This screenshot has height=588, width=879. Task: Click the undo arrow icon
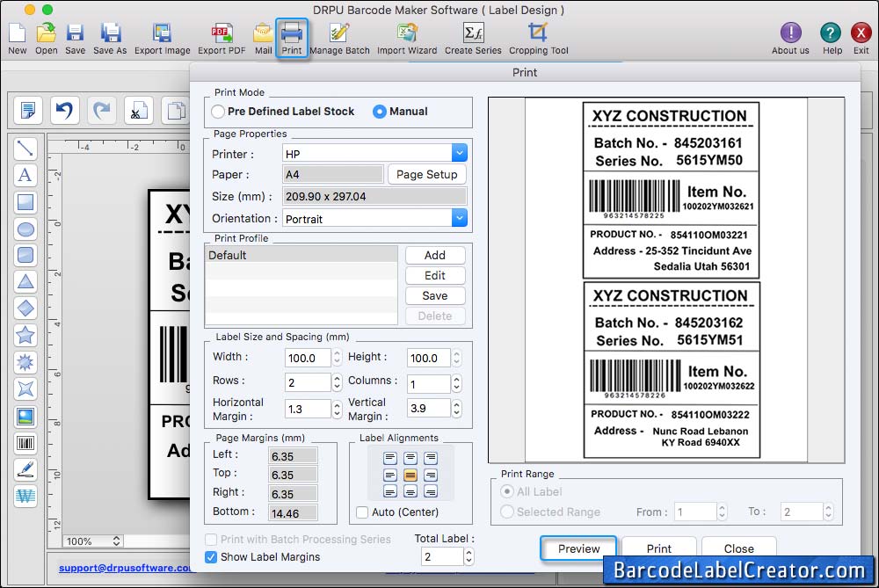(64, 110)
